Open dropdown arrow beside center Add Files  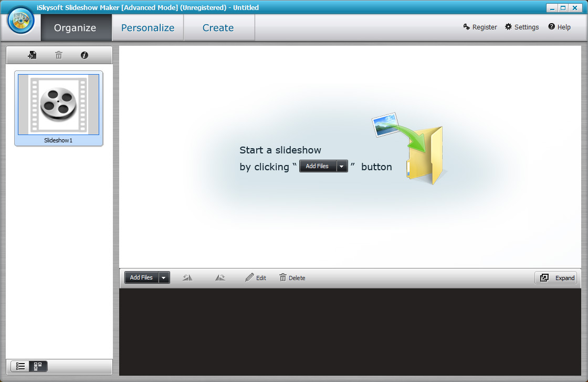[342, 166]
